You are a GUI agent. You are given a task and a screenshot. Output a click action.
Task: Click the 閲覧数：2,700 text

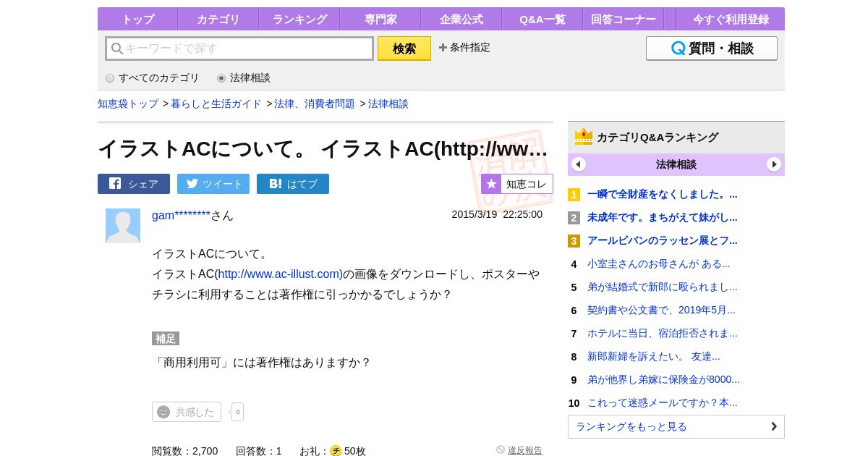[184, 451]
